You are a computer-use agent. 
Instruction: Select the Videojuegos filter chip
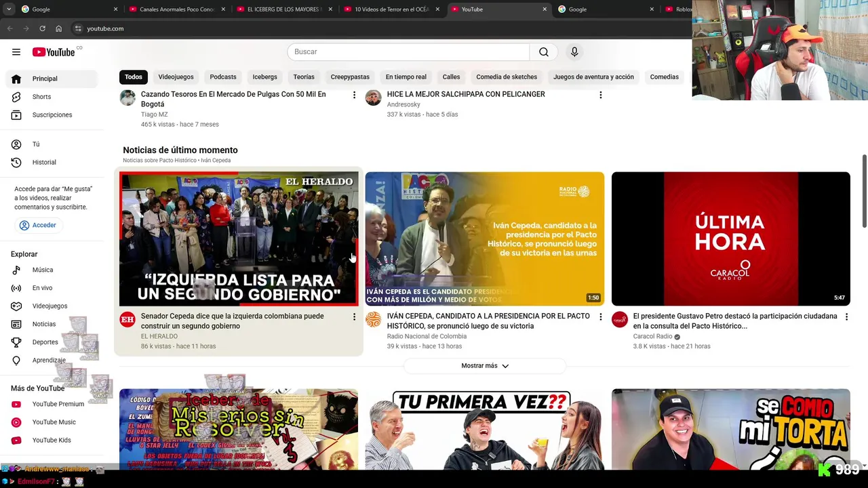[176, 77]
